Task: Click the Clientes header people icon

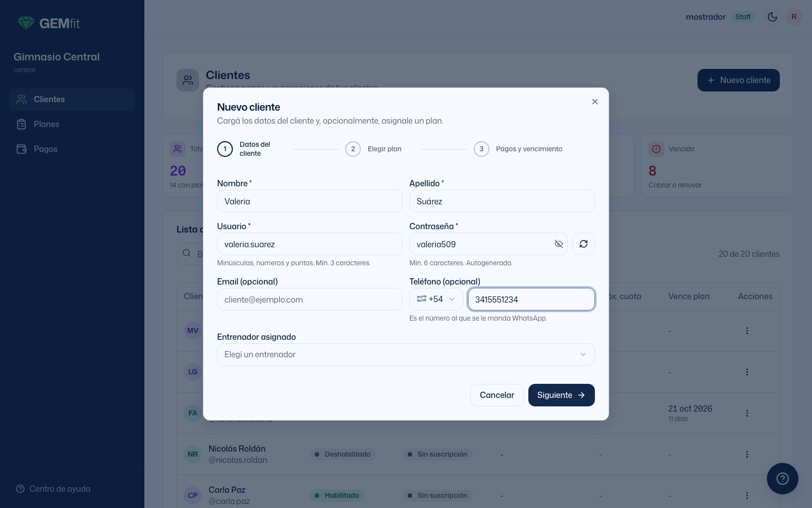Action: (x=188, y=81)
